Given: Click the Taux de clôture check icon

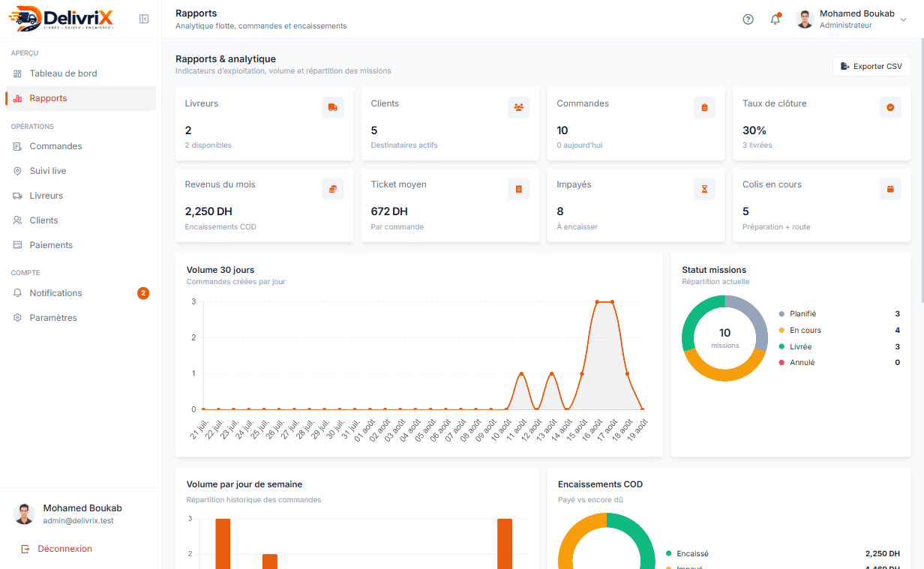Looking at the screenshot, I should 890,107.
